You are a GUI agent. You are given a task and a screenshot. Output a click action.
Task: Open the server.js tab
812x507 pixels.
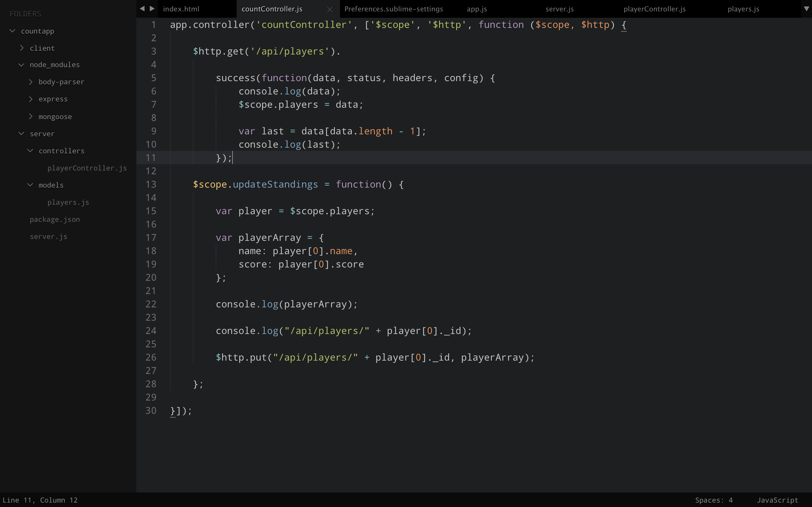point(559,9)
